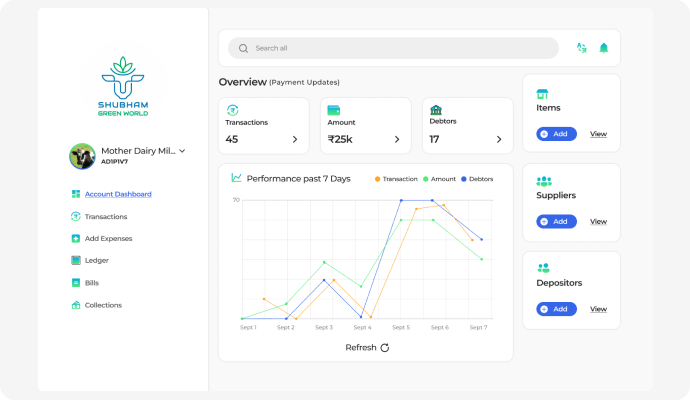Click the Bills icon in sidebar
The height and width of the screenshot is (400, 690).
[x=76, y=283]
